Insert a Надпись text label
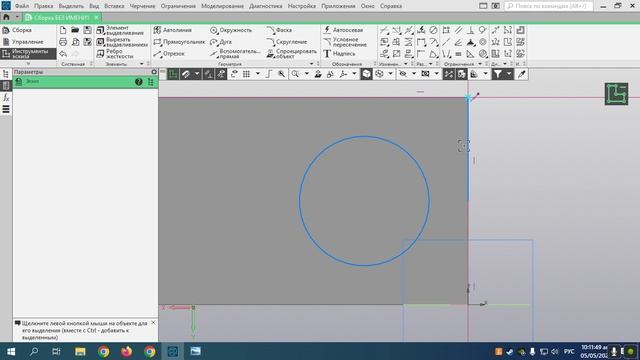Screen dimensions: 640x360 pyautogui.click(x=339, y=53)
